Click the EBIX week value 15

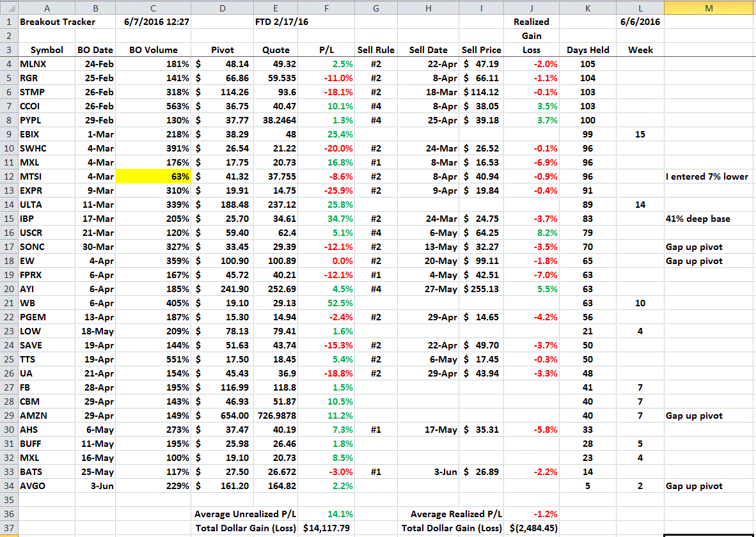pos(640,134)
